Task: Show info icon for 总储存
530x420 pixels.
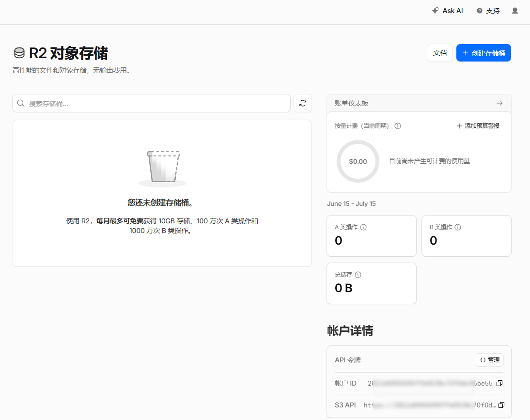Action: coord(358,275)
